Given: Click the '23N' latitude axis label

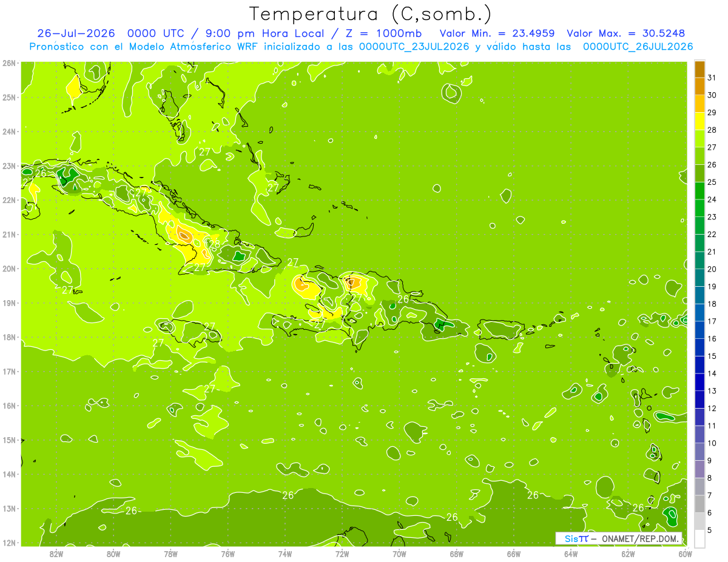Looking at the screenshot, I should click(x=9, y=166).
